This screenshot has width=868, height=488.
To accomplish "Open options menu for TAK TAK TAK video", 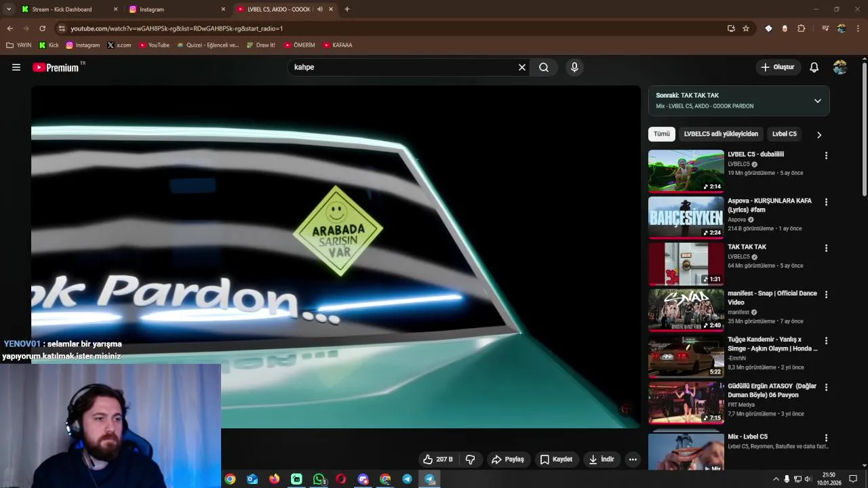I will click(x=826, y=249).
